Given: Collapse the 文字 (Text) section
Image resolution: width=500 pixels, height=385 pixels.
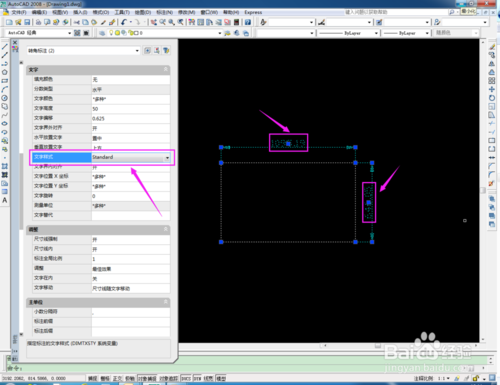Looking at the screenshot, I should coord(166,69).
